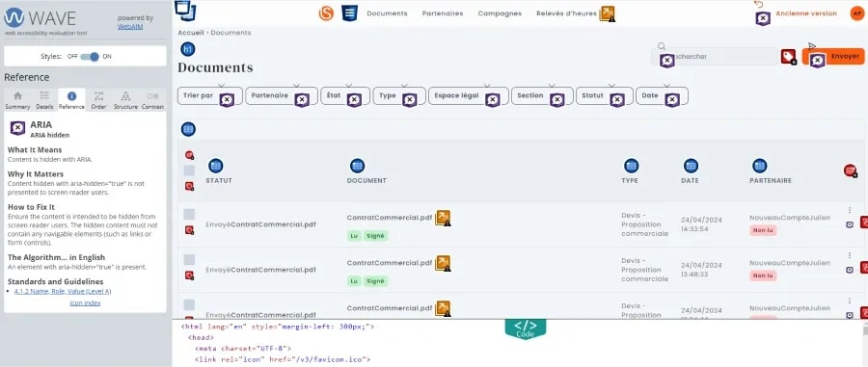Open the Campagnes menu item
This screenshot has height=367, width=868.
(x=500, y=13)
